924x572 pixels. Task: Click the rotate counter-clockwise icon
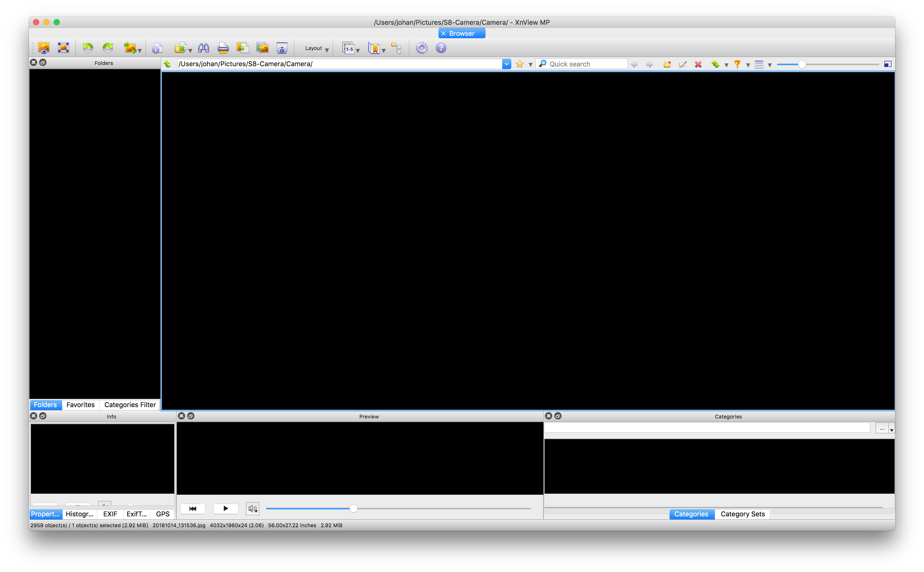[x=88, y=48]
